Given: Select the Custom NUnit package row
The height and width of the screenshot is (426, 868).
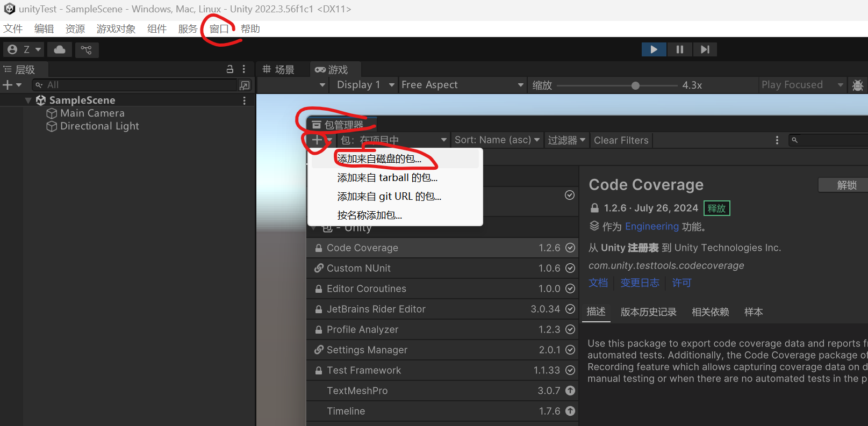Looking at the screenshot, I should [442, 268].
